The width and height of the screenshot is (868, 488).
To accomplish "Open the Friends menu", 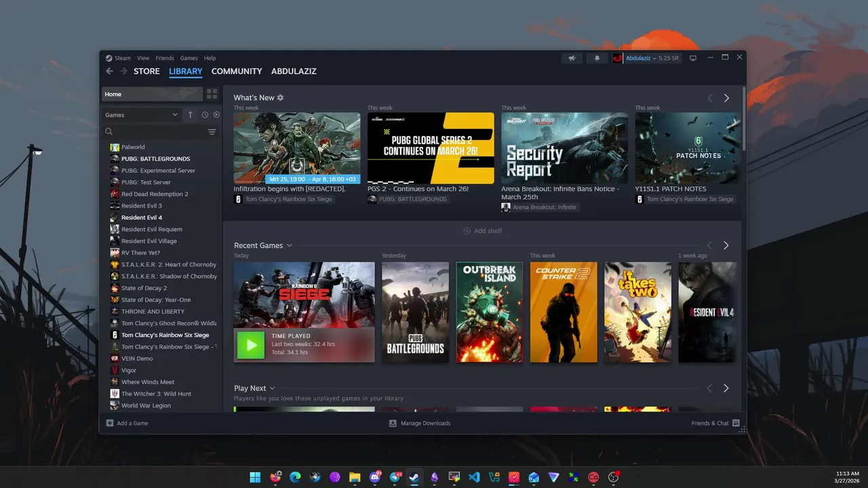I will click(165, 58).
